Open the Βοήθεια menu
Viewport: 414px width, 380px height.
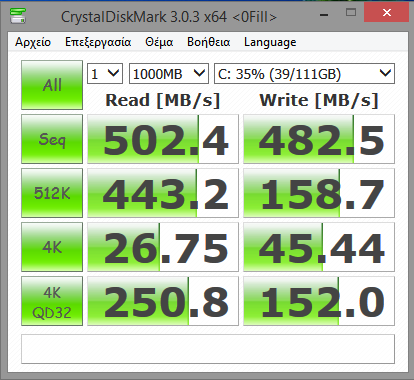pos(209,42)
